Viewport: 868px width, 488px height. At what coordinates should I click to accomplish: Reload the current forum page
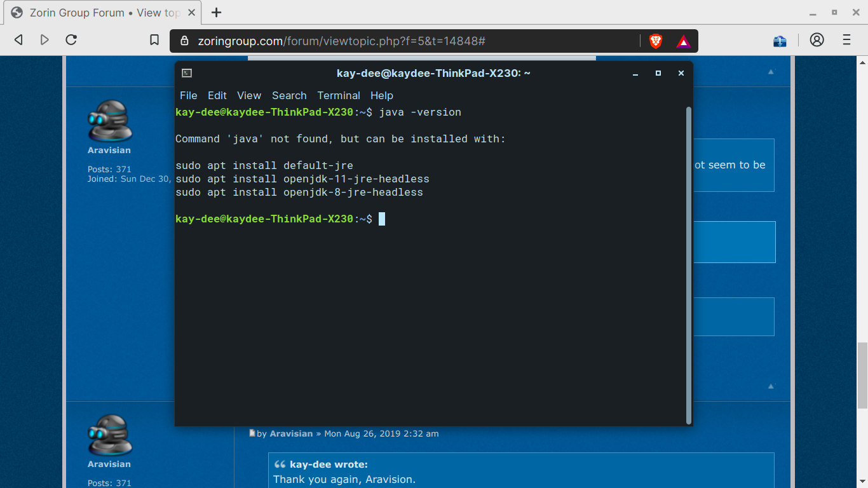click(71, 40)
